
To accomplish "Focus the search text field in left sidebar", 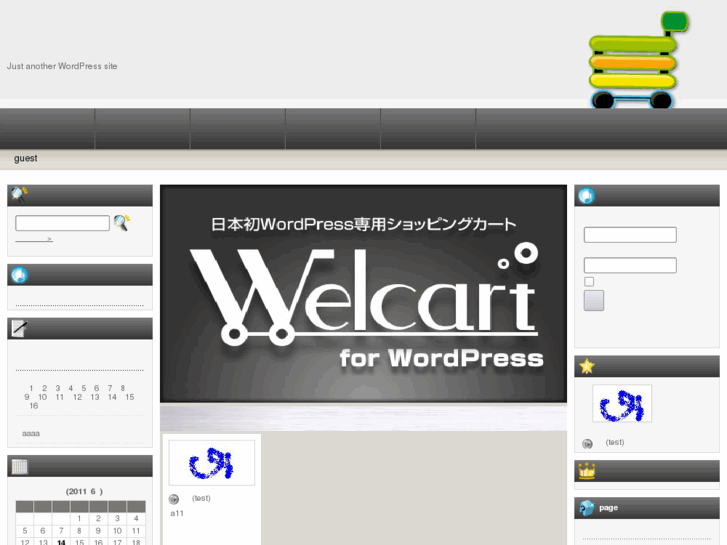I will [x=62, y=223].
